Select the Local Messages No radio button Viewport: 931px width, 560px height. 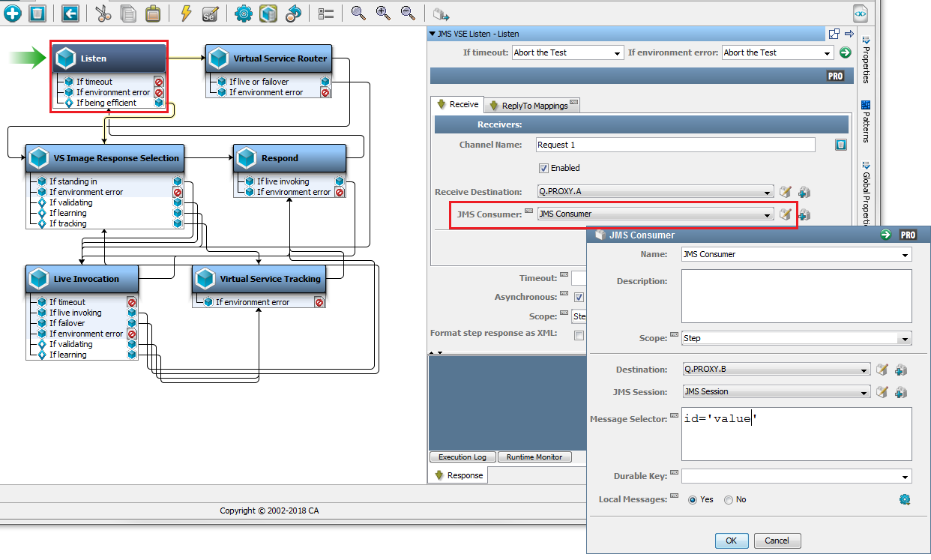click(729, 500)
